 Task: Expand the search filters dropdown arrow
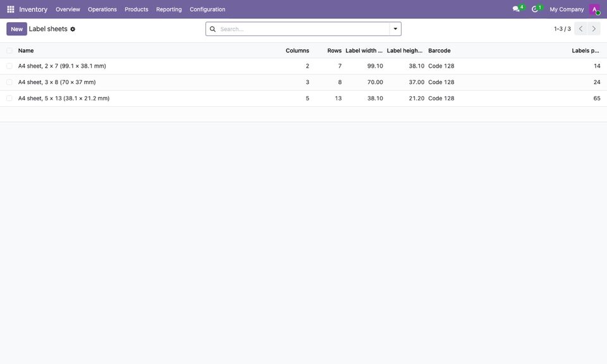point(395,29)
